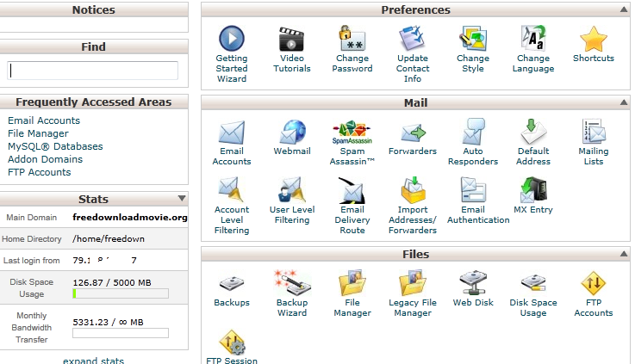Launch the Webmail icon
This screenshot has height=364, width=635.
coord(291,133)
